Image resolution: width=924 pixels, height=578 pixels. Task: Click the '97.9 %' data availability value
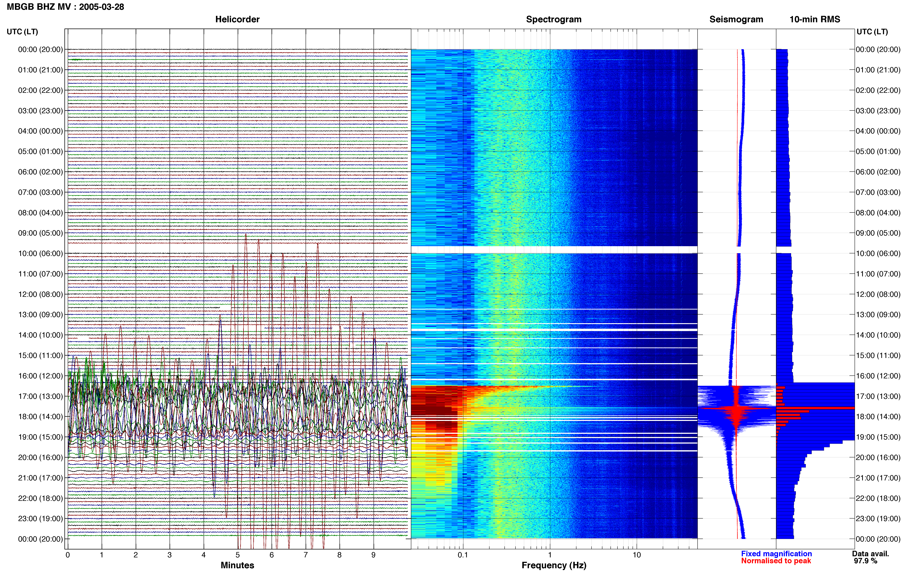pos(865,561)
